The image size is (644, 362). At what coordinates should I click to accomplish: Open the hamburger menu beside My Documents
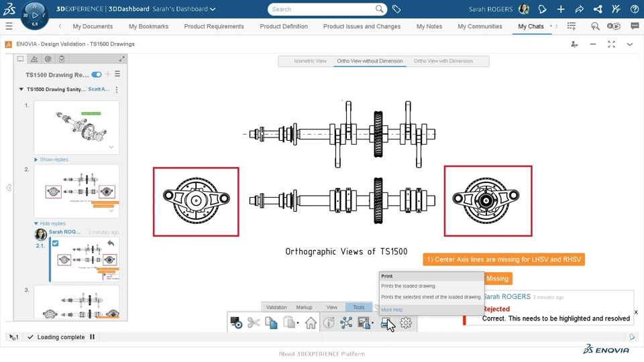point(9,26)
